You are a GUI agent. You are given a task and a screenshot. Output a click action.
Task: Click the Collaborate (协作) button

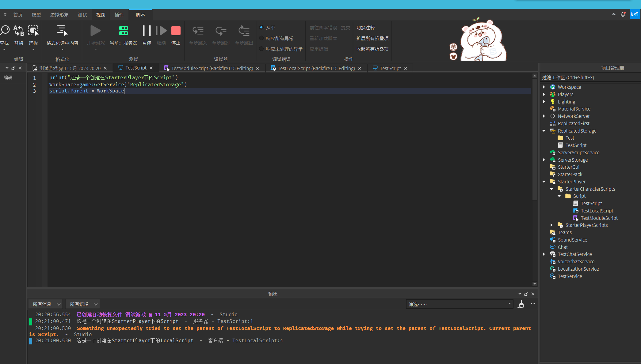click(x=635, y=14)
